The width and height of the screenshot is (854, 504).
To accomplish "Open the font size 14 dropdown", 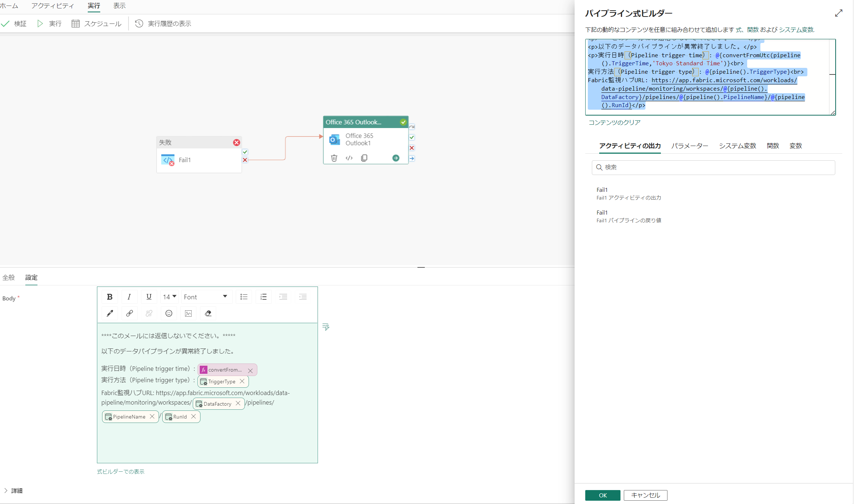I will click(x=170, y=297).
